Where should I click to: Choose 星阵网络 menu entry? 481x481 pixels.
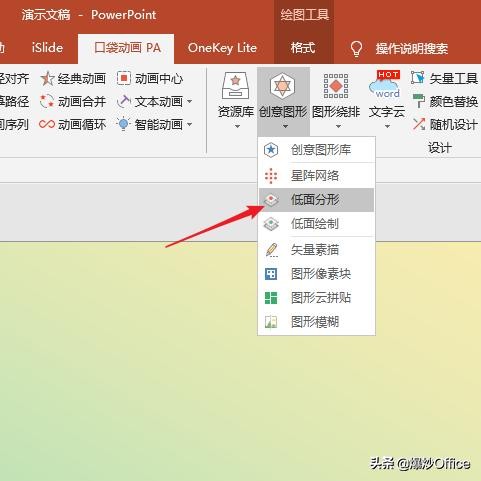coord(316,176)
